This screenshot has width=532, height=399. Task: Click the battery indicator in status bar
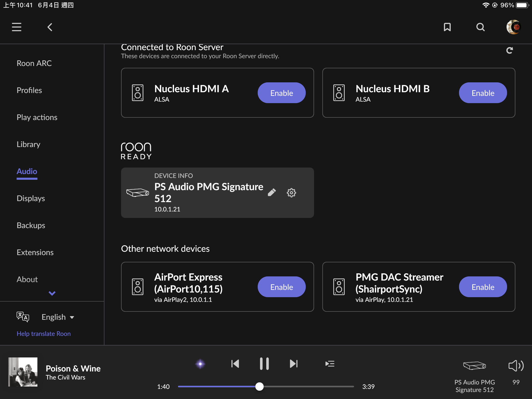click(523, 5)
